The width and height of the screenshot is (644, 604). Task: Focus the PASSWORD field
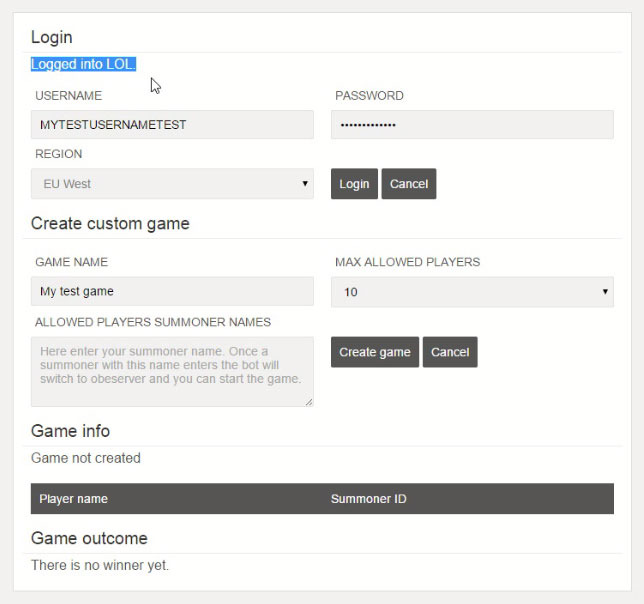472,125
